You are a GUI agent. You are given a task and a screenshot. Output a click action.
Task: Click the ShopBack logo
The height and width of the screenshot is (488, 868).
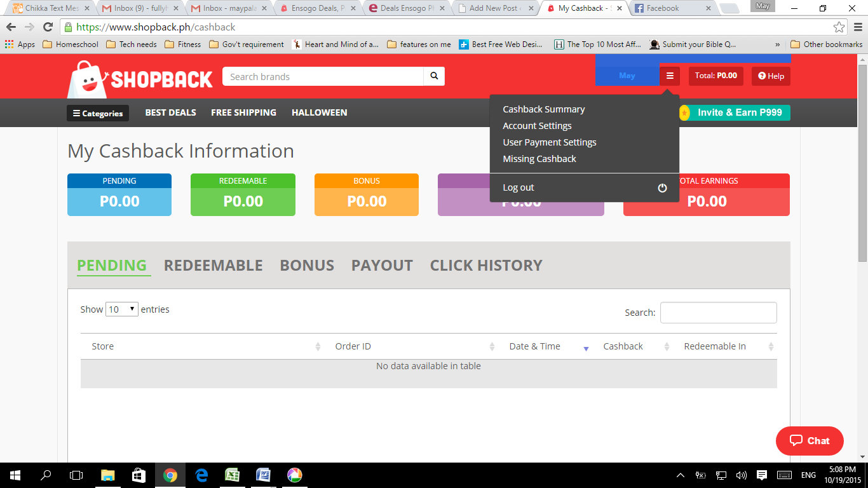click(140, 76)
